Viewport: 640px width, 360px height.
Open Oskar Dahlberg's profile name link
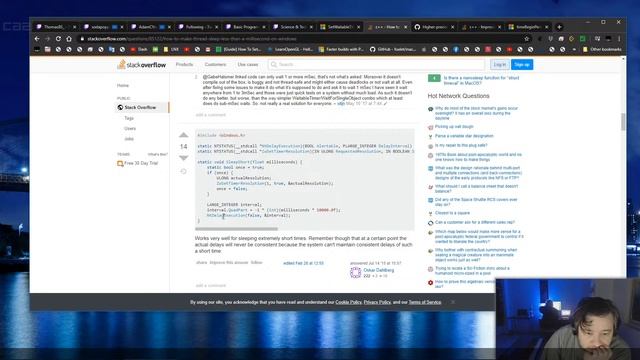379,270
